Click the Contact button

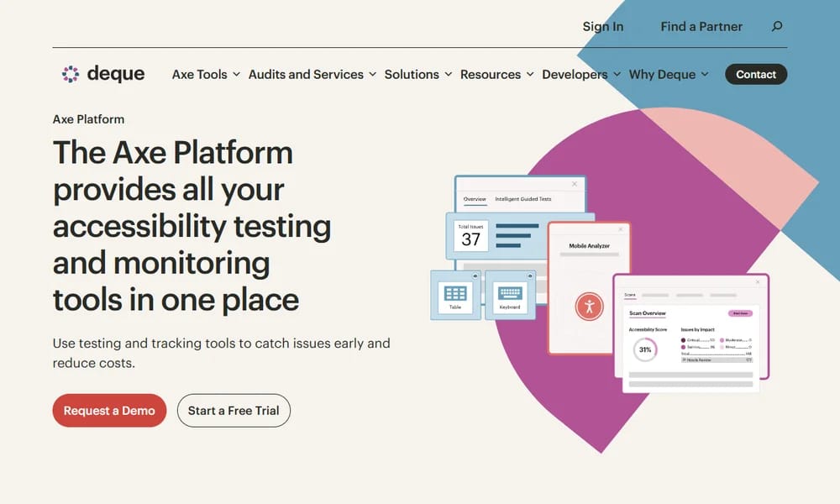click(x=756, y=75)
